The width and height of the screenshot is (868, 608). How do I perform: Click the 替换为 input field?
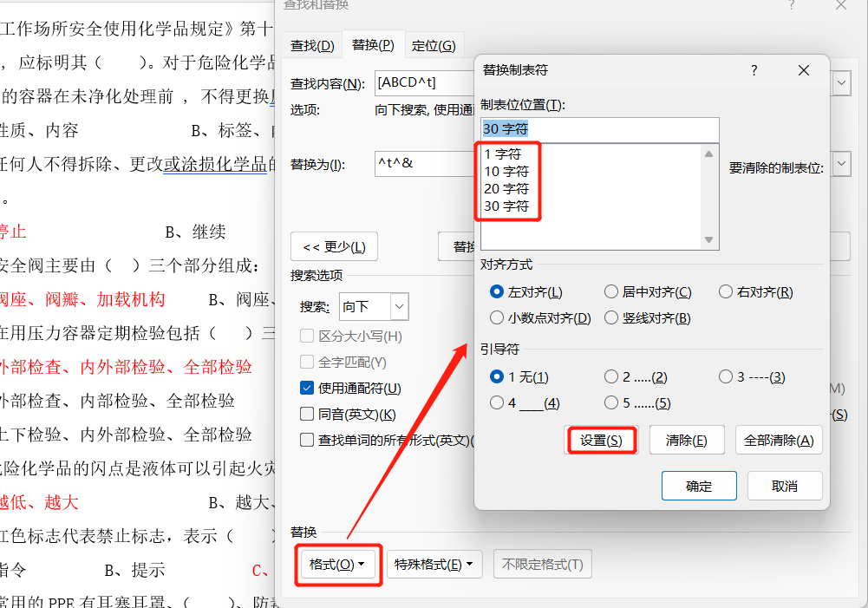424,163
